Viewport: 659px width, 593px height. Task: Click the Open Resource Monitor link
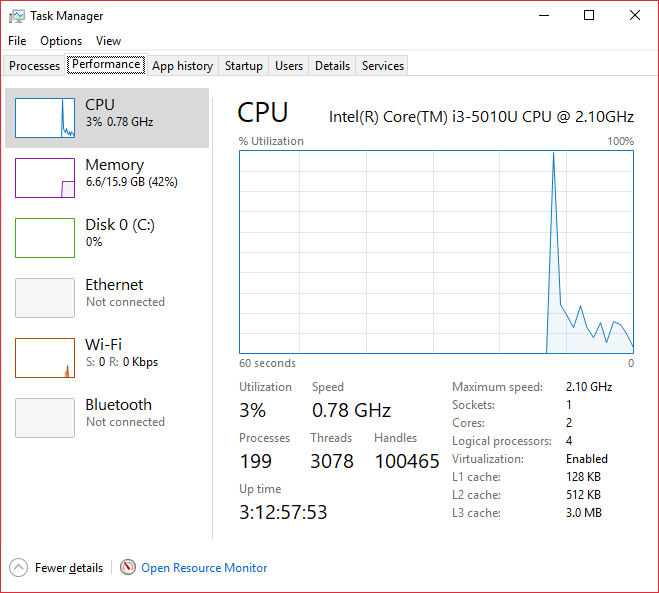pyautogui.click(x=204, y=568)
